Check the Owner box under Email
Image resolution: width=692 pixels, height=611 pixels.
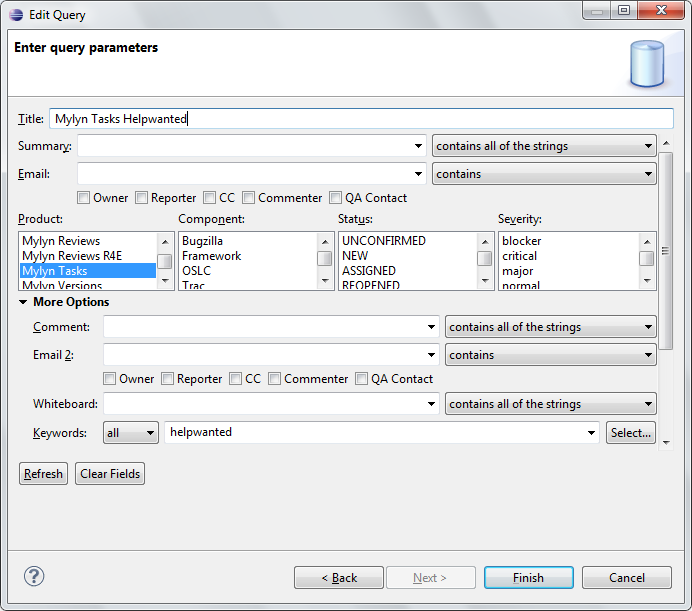[83, 197]
